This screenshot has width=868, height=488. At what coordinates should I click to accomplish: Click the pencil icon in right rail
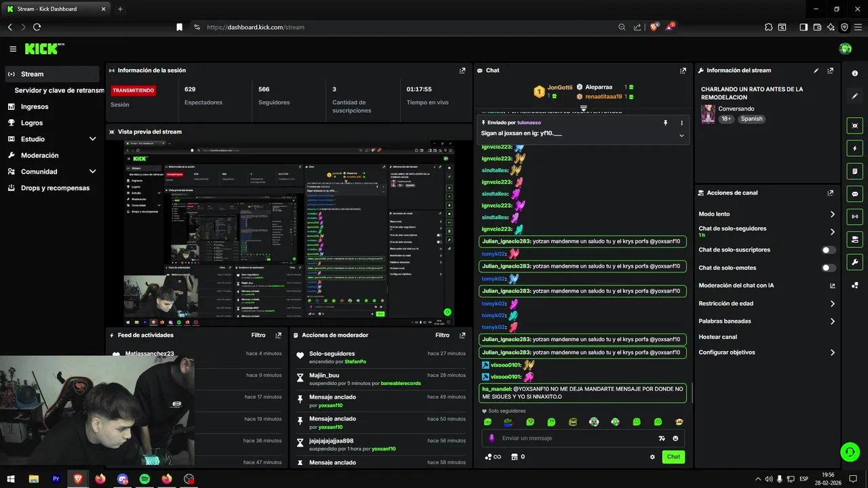[854, 96]
